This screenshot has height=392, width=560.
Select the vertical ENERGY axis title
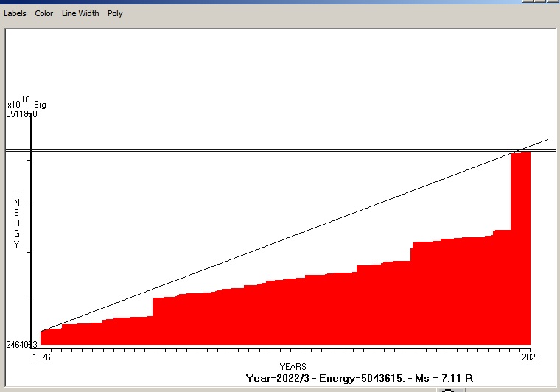16,218
